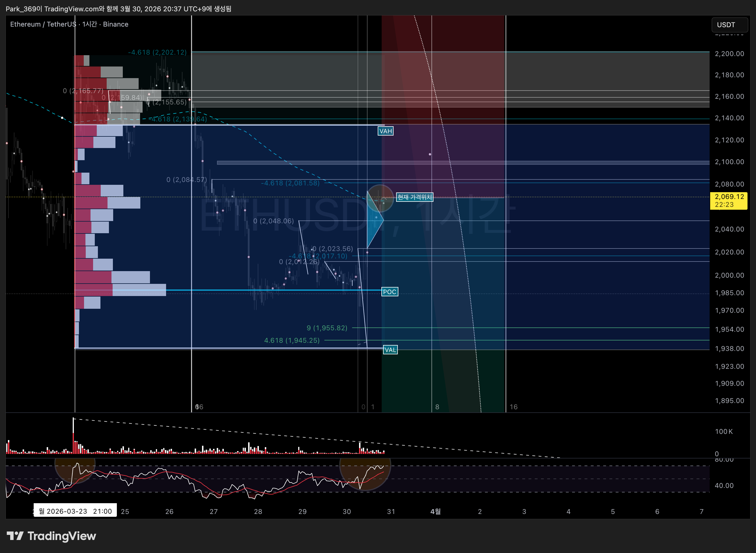Viewport: 756px width, 553px height.
Task: Click the 4월 month label on time axis
Action: 435,511
